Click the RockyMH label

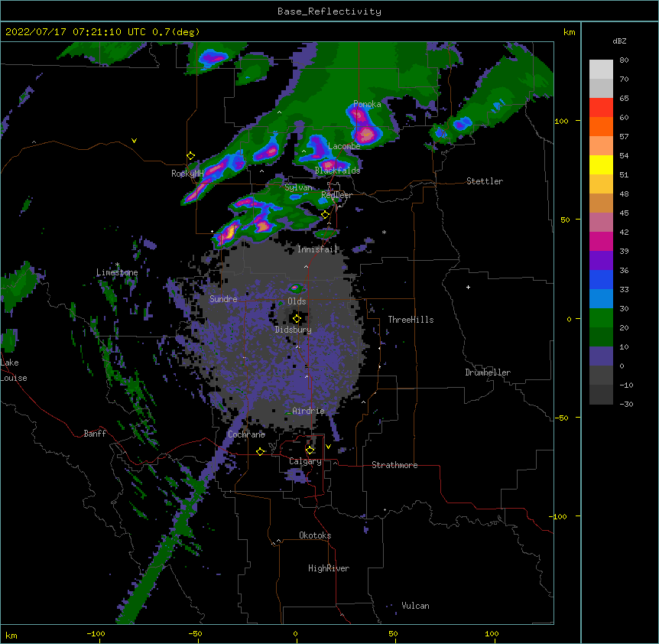point(187,174)
